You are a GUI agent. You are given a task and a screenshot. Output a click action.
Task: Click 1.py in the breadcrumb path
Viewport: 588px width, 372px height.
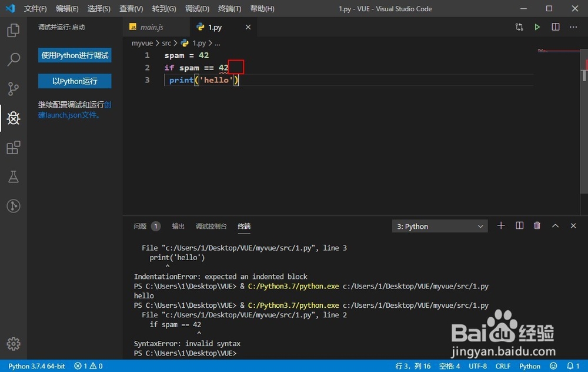tap(199, 43)
